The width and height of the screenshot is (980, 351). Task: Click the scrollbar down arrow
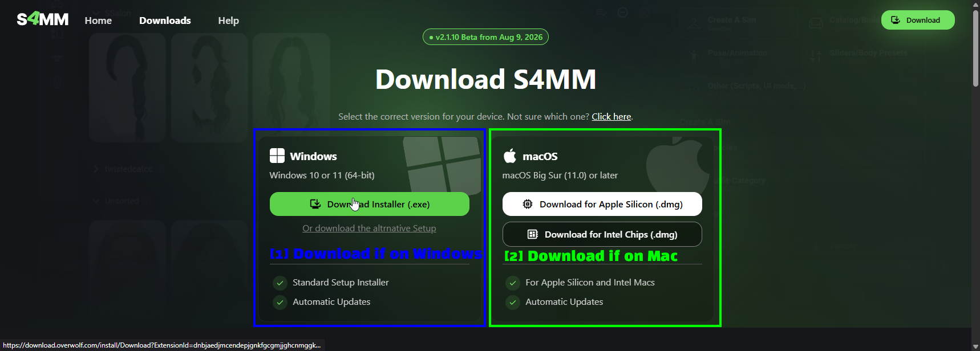[x=975, y=346]
